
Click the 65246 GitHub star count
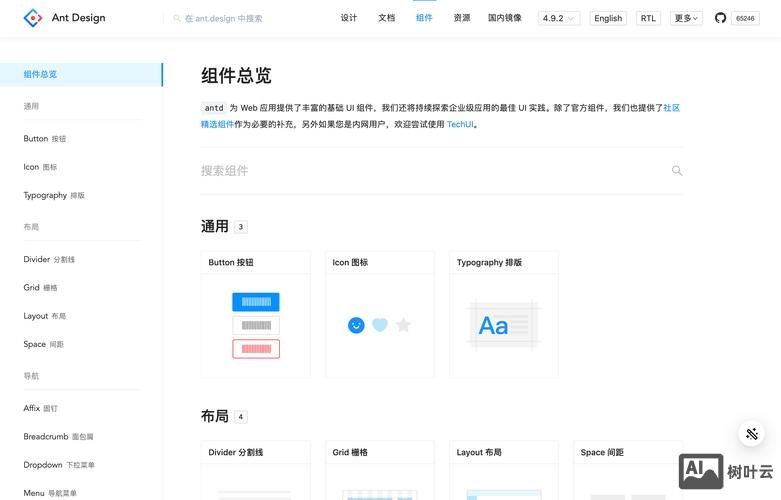pyautogui.click(x=745, y=18)
